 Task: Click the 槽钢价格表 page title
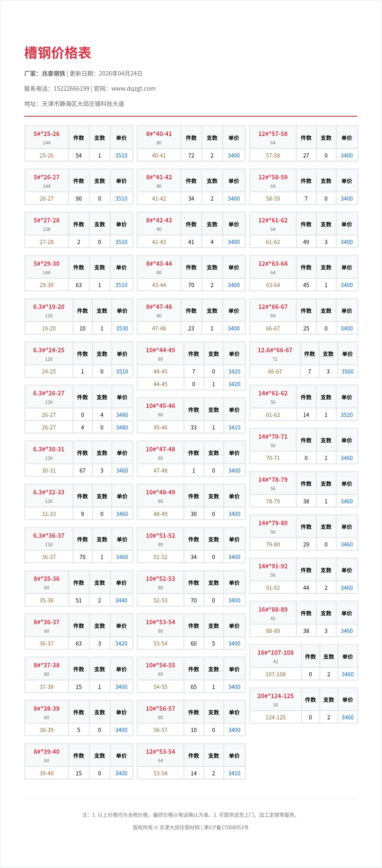[x=58, y=53]
